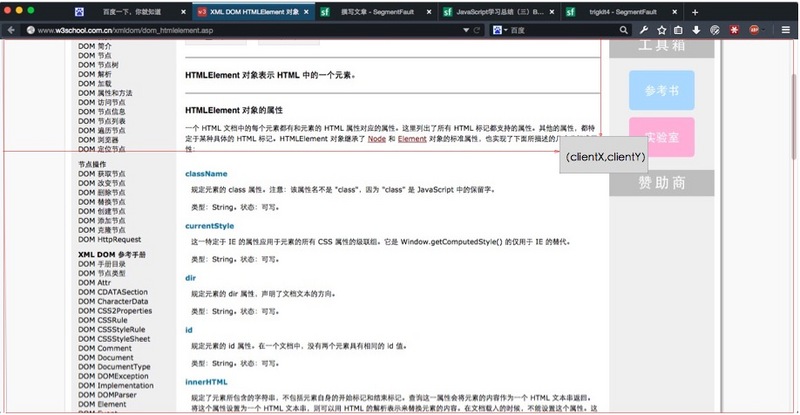Click the Adblock Plus ABP icon
The image size is (800, 415).
coord(754,30)
